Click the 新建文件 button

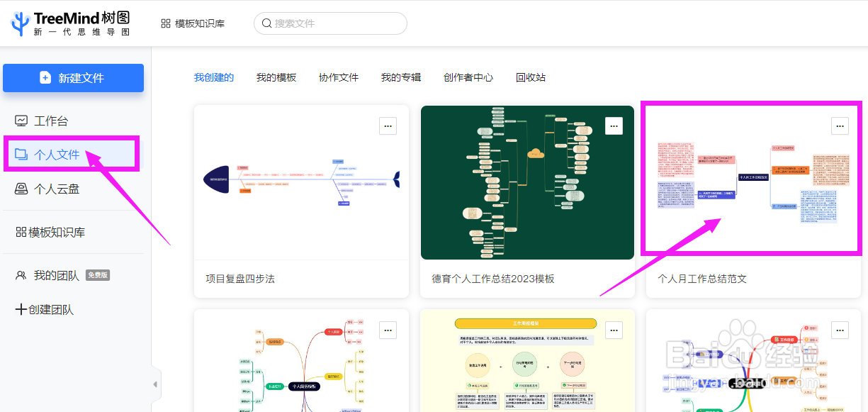tap(73, 78)
